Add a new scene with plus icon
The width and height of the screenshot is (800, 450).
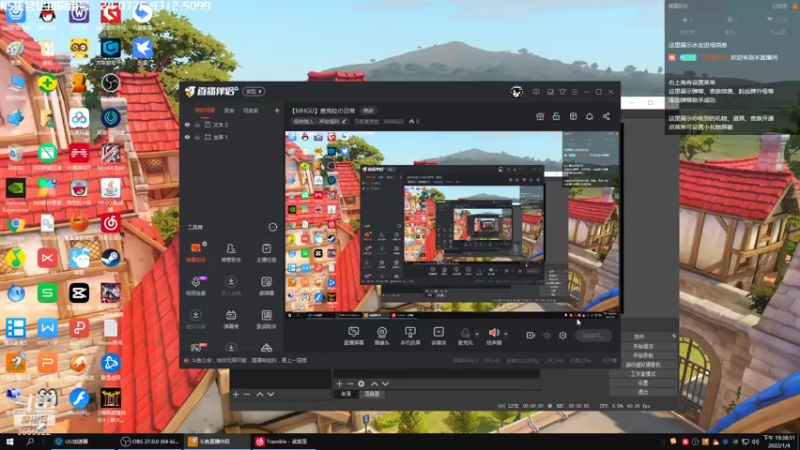277,110
